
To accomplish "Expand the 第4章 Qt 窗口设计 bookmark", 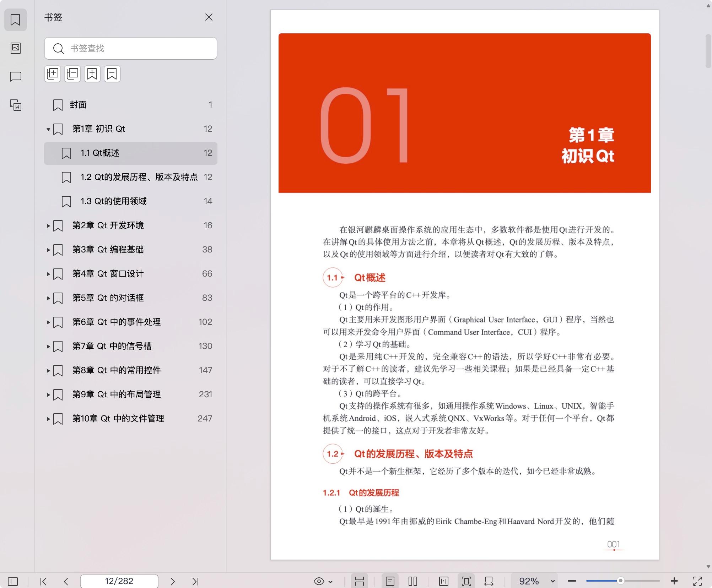I will [48, 274].
